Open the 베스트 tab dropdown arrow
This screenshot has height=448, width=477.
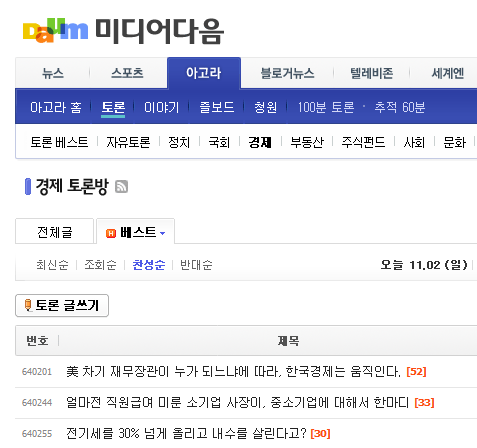pyautogui.click(x=162, y=233)
